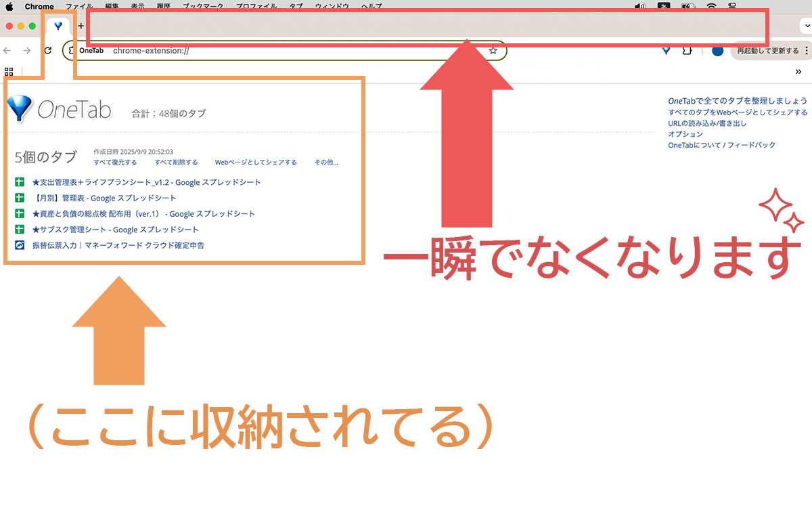The height and width of the screenshot is (510, 812).
Task: Click 作成日時 2025/9/9 20:52:03 text
Action: click(133, 152)
